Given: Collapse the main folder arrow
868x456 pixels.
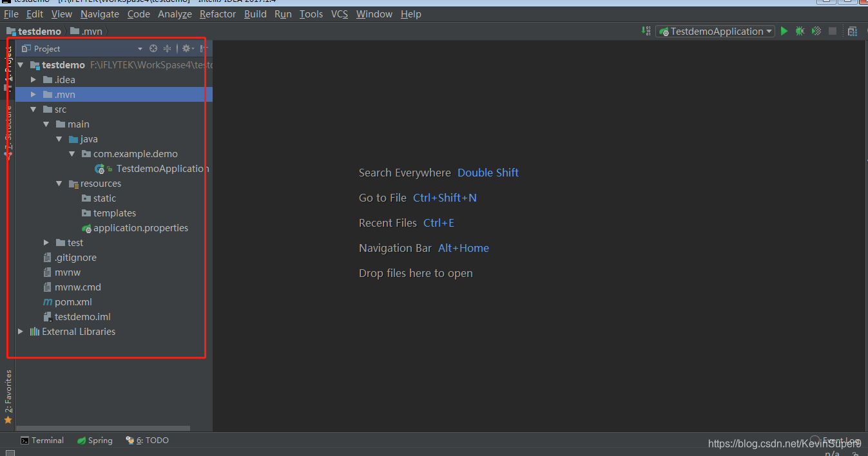Looking at the screenshot, I should [x=46, y=124].
